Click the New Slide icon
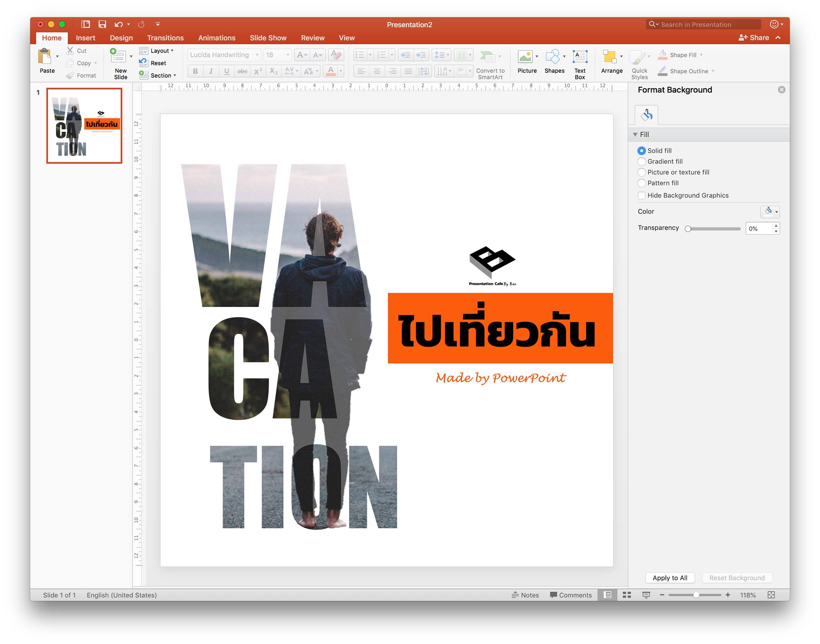Image resolution: width=820 pixels, height=644 pixels. (119, 56)
